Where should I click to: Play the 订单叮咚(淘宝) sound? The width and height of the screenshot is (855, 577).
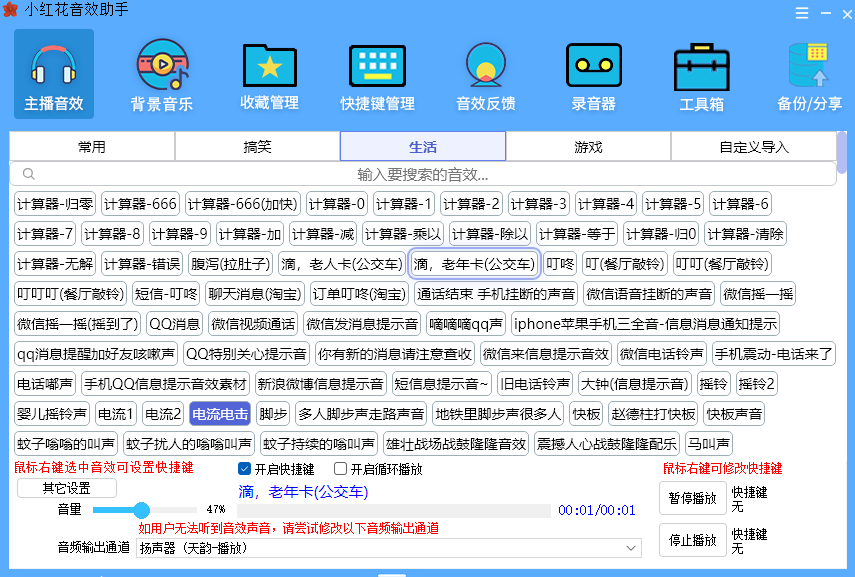coord(359,294)
